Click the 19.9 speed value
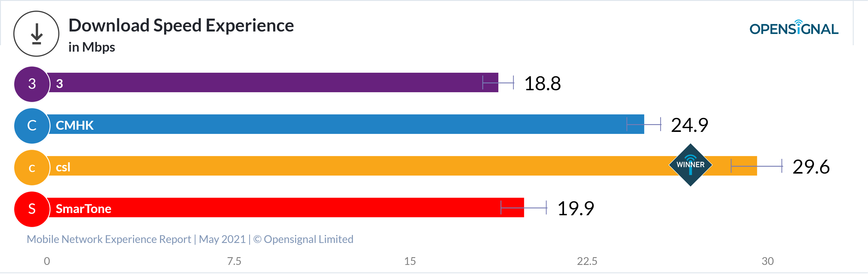This screenshot has width=868, height=274. click(x=575, y=208)
